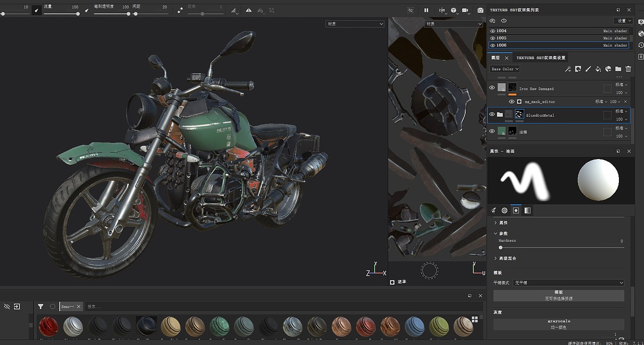Click the add paint layer brush icon
Screen dimensions: 644x345
pos(588,69)
